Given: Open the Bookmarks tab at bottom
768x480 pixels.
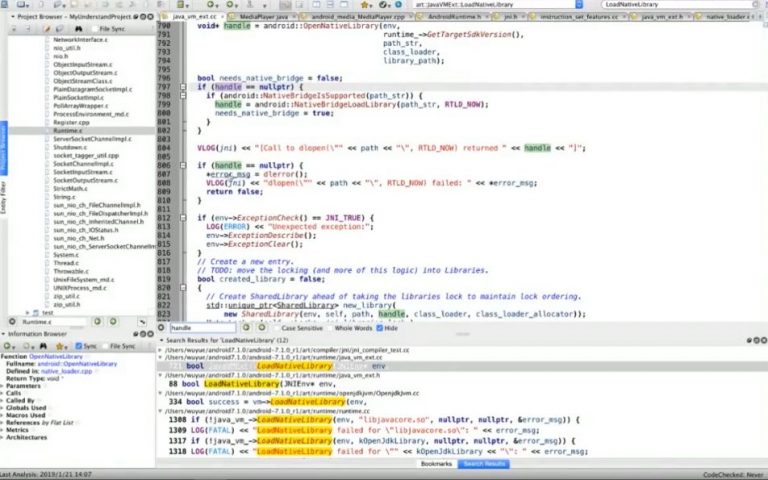Looking at the screenshot, I should click(x=436, y=464).
